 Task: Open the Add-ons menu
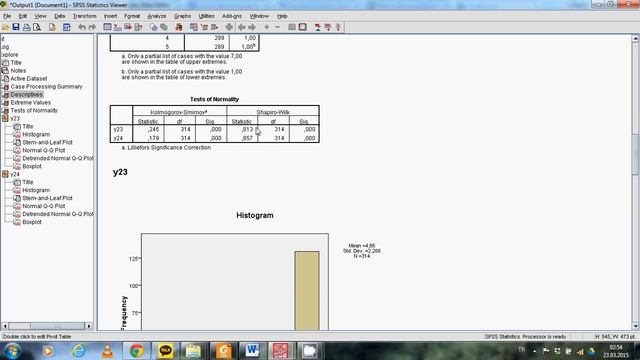(x=232, y=16)
